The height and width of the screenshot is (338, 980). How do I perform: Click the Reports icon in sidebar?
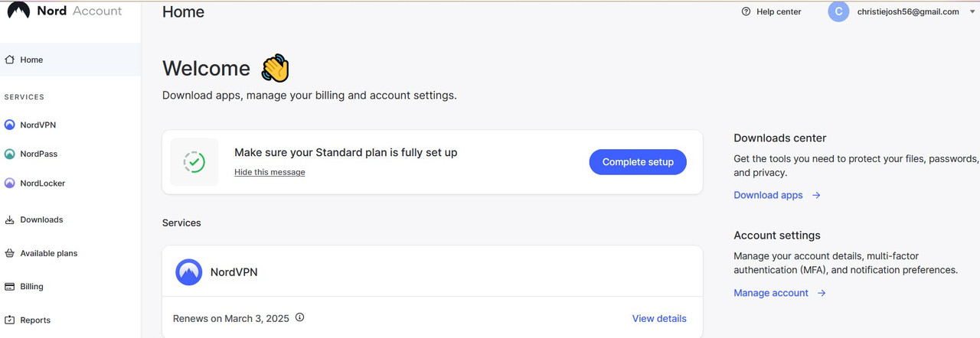pos(10,320)
